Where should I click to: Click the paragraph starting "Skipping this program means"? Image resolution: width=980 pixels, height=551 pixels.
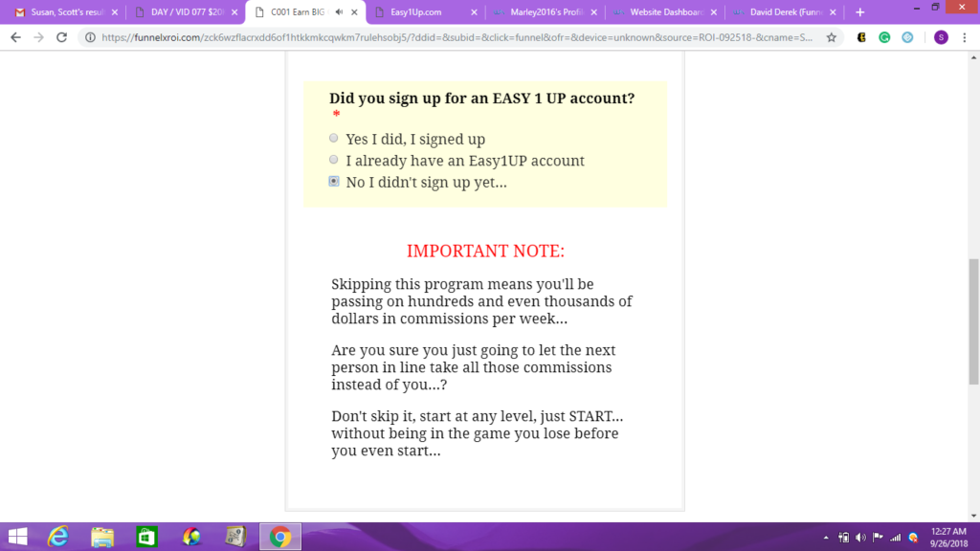[482, 301]
